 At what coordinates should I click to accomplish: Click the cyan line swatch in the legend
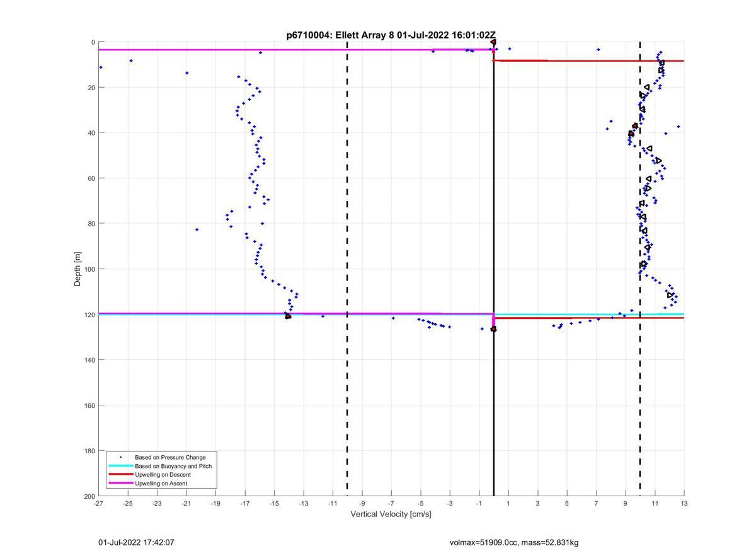click(121, 466)
